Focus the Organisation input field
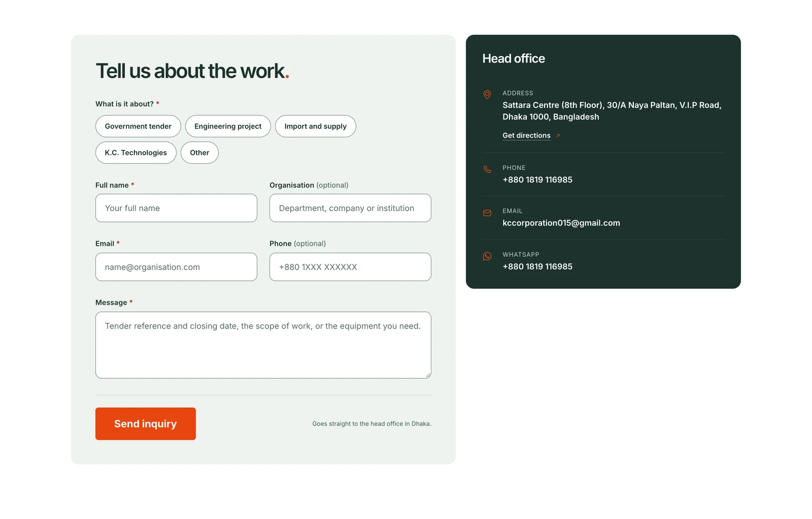 pyautogui.click(x=350, y=208)
